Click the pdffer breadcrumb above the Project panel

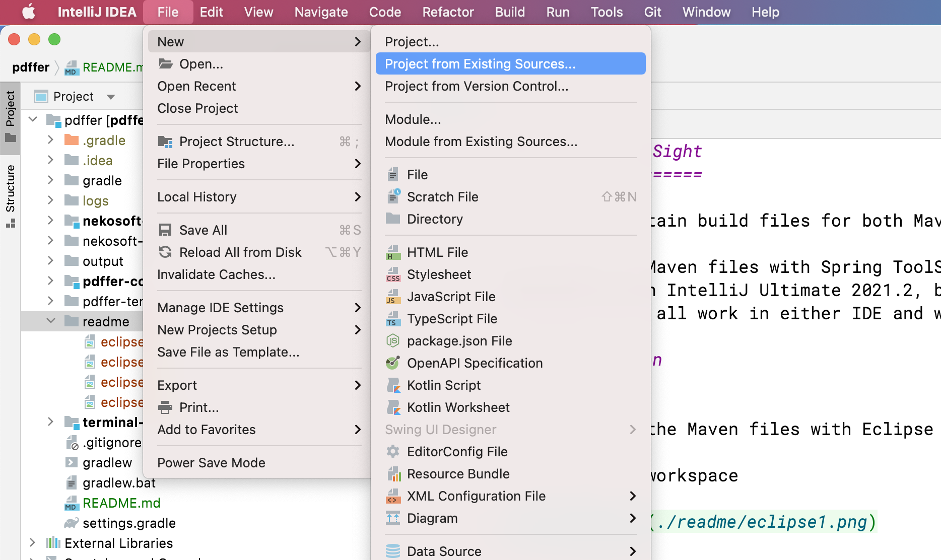coord(31,67)
